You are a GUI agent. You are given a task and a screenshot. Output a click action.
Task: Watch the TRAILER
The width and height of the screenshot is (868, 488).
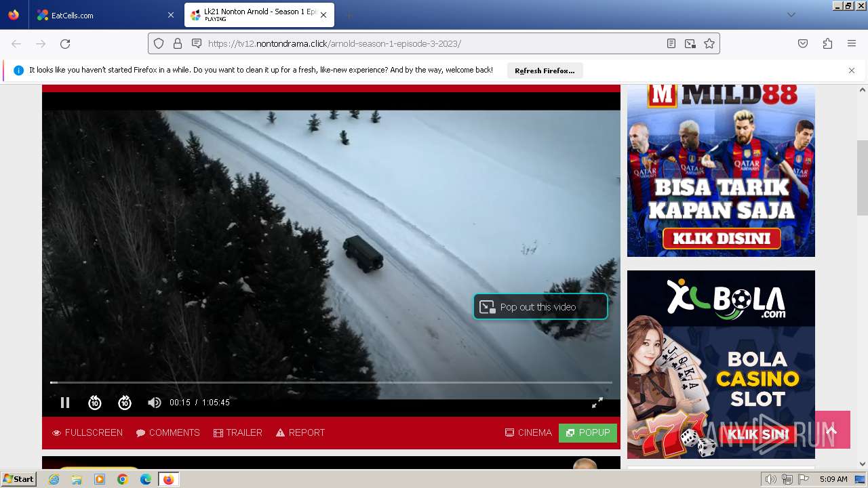coord(238,432)
